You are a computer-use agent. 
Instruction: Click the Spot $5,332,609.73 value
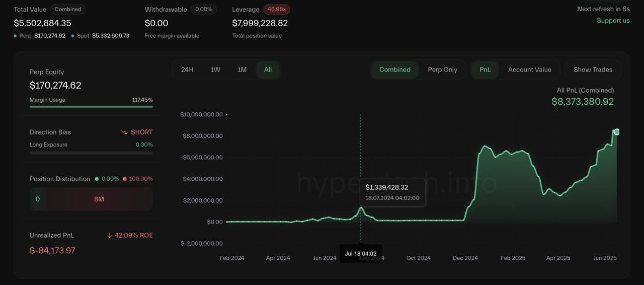(111, 36)
